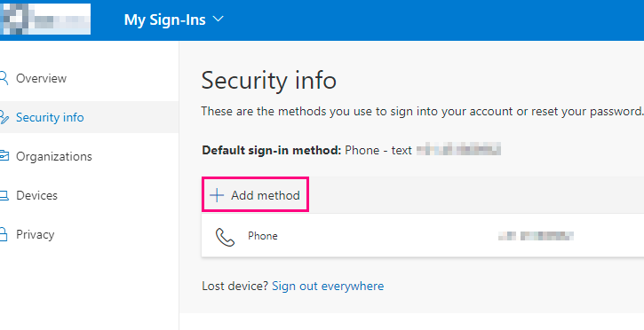Click the Security info key icon
644x330 pixels.
click(x=4, y=117)
